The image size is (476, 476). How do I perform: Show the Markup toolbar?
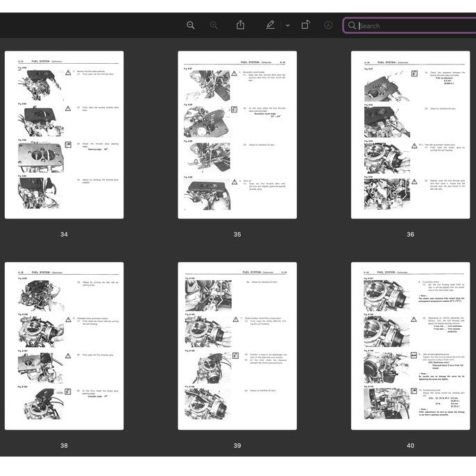pyautogui.click(x=328, y=25)
